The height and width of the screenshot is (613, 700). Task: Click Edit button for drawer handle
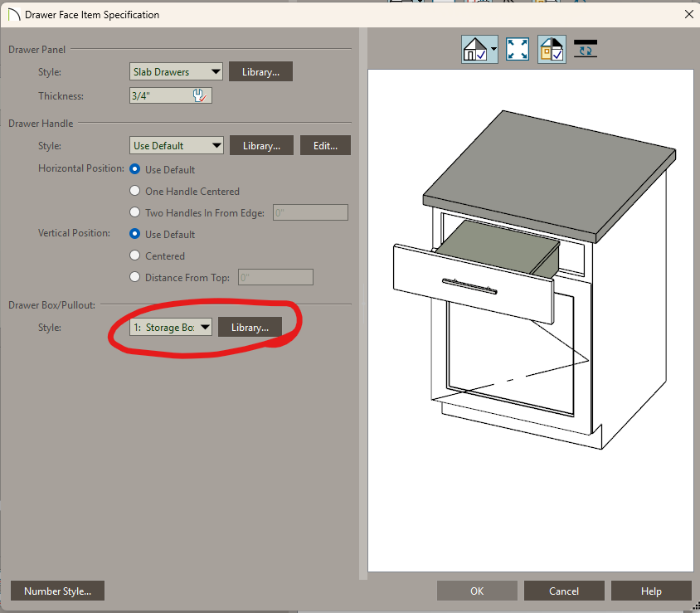point(325,146)
